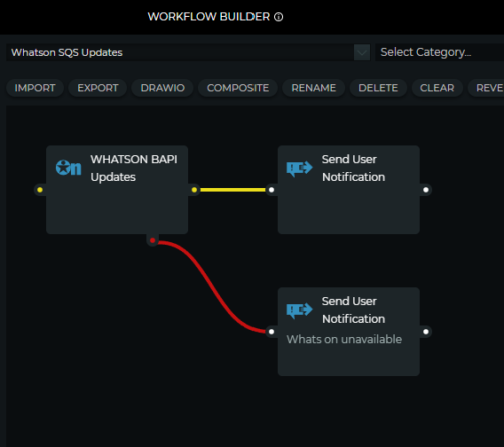Click the COMPOSITE button

click(x=238, y=88)
